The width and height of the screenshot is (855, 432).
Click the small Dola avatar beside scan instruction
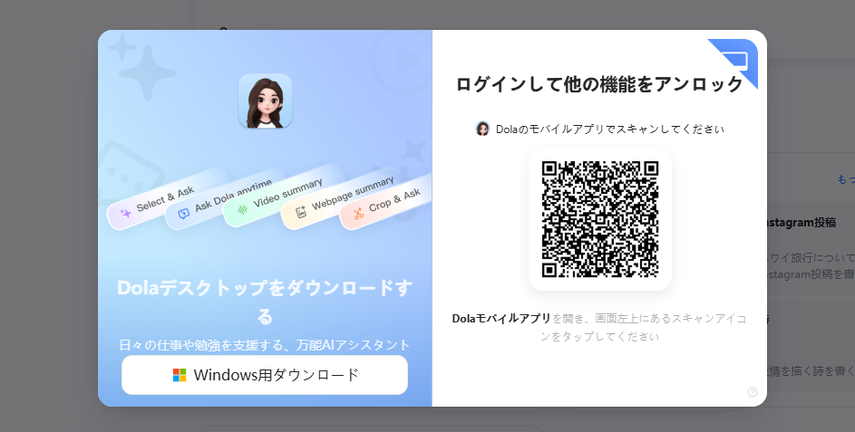point(483,129)
